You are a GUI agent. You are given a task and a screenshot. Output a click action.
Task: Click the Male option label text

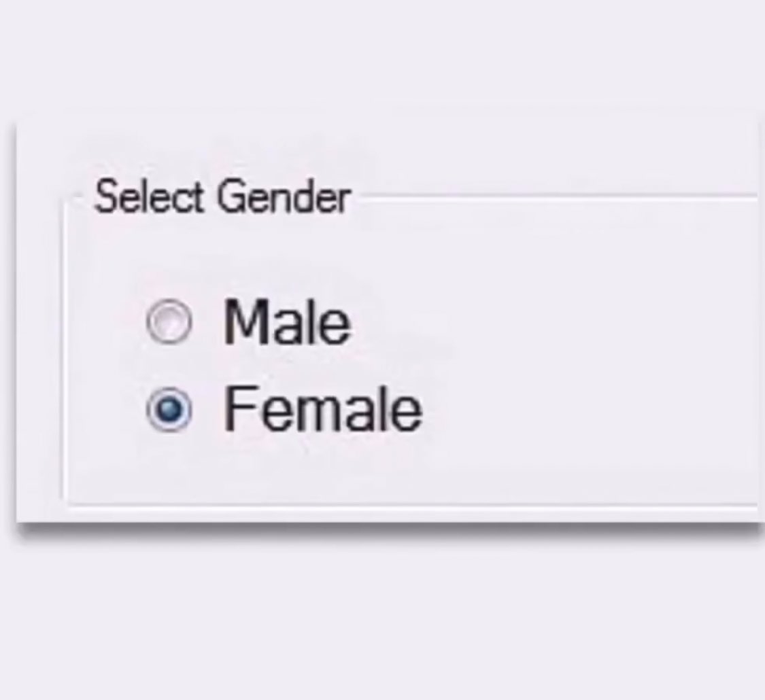(287, 322)
